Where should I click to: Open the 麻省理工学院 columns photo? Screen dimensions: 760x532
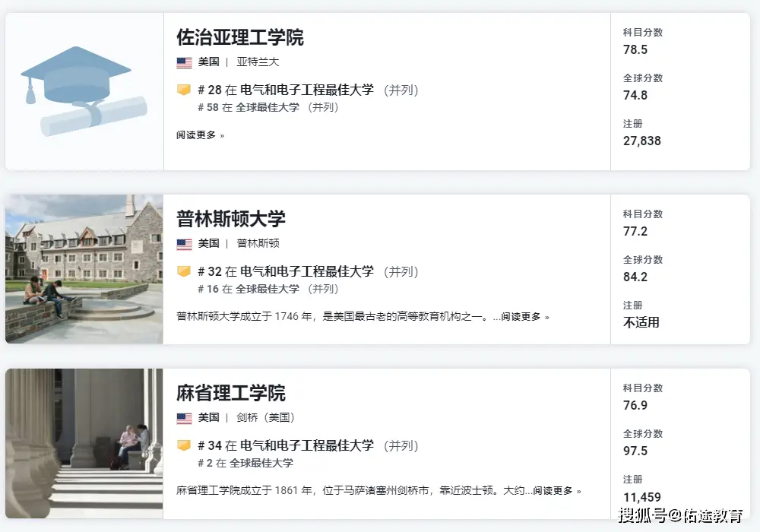84,444
